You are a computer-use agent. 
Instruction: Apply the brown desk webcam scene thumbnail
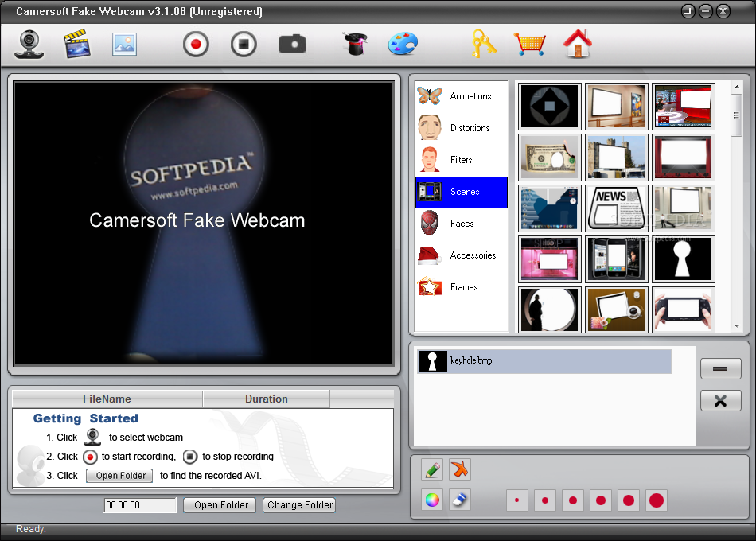pos(616,309)
